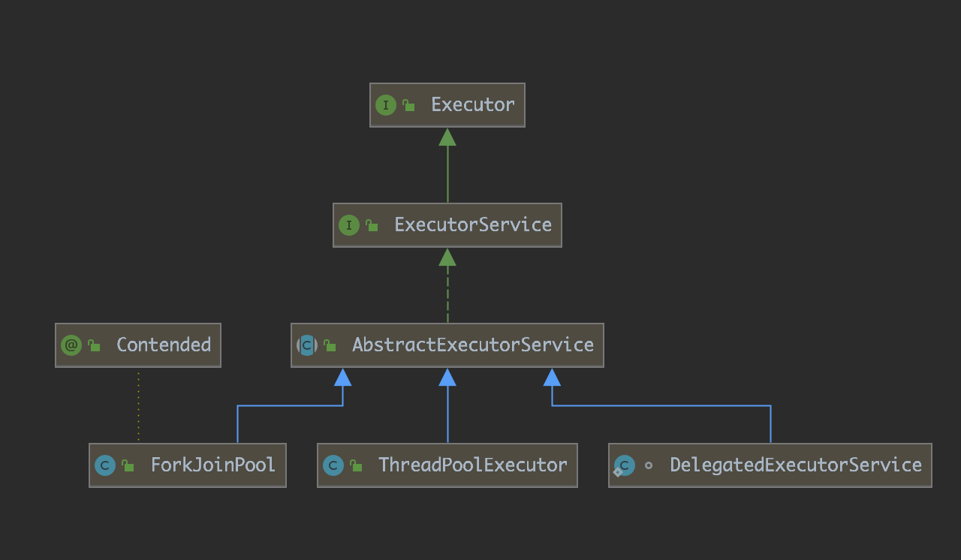Image resolution: width=961 pixels, height=560 pixels.
Task: Click the key icon on AbstractExecutorService
Action: pyautogui.click(x=329, y=345)
